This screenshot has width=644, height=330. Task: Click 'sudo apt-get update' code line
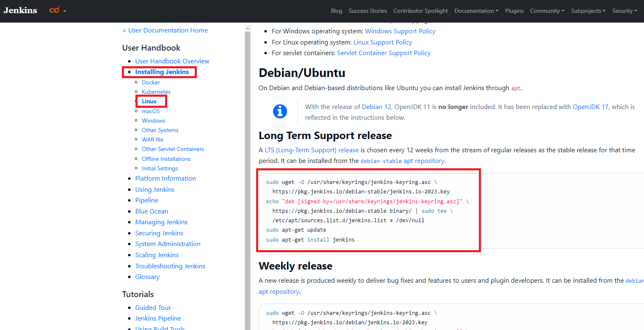(296, 230)
